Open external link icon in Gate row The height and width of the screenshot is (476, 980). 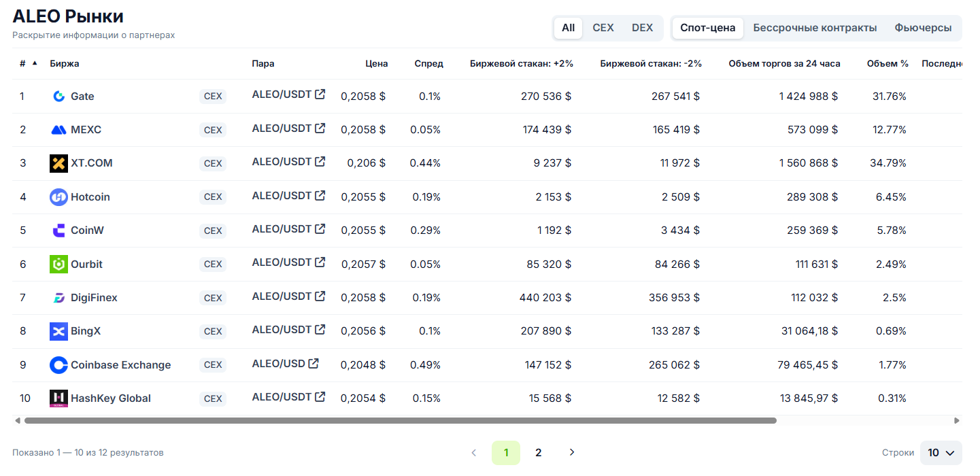(x=320, y=95)
